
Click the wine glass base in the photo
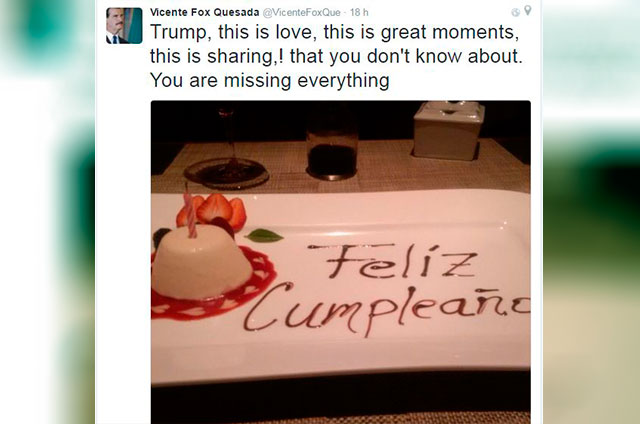pos(226,174)
